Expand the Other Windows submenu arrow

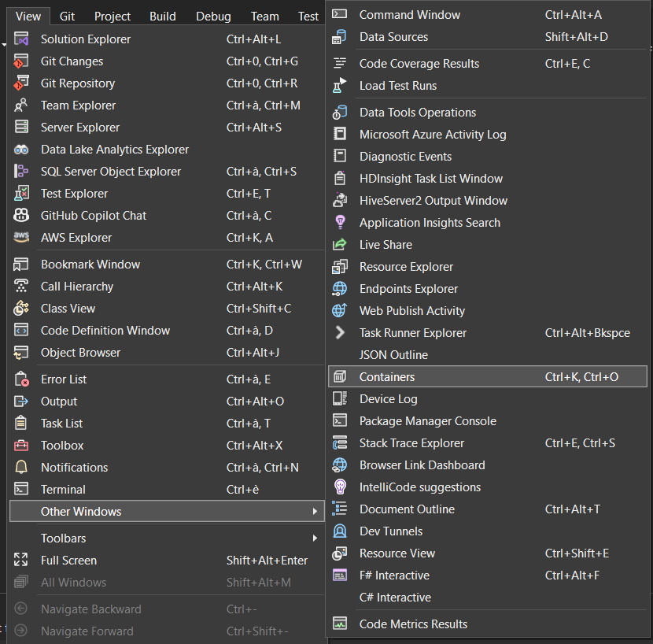click(x=315, y=512)
